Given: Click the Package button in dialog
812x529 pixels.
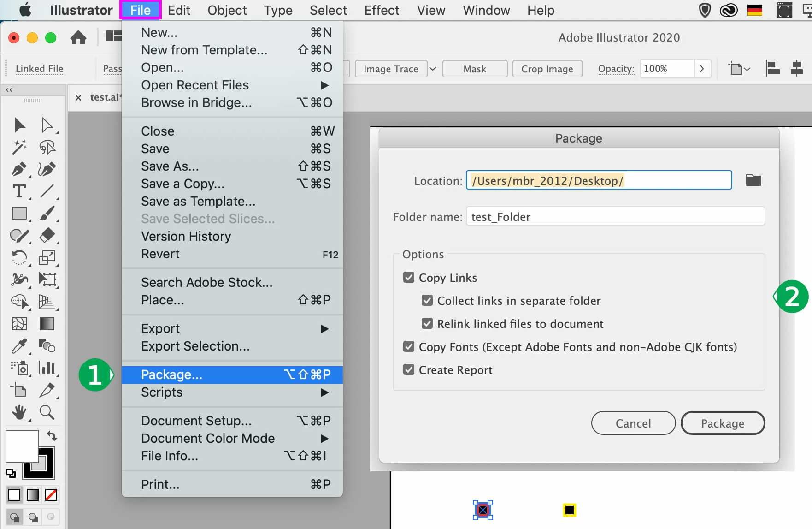Looking at the screenshot, I should coord(723,423).
